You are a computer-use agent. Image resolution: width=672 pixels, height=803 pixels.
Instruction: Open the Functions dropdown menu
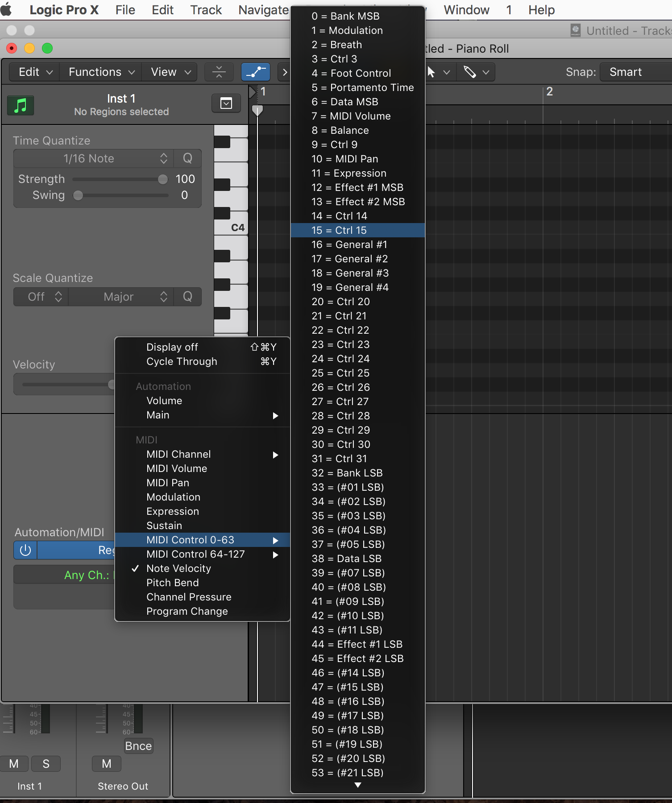point(101,72)
